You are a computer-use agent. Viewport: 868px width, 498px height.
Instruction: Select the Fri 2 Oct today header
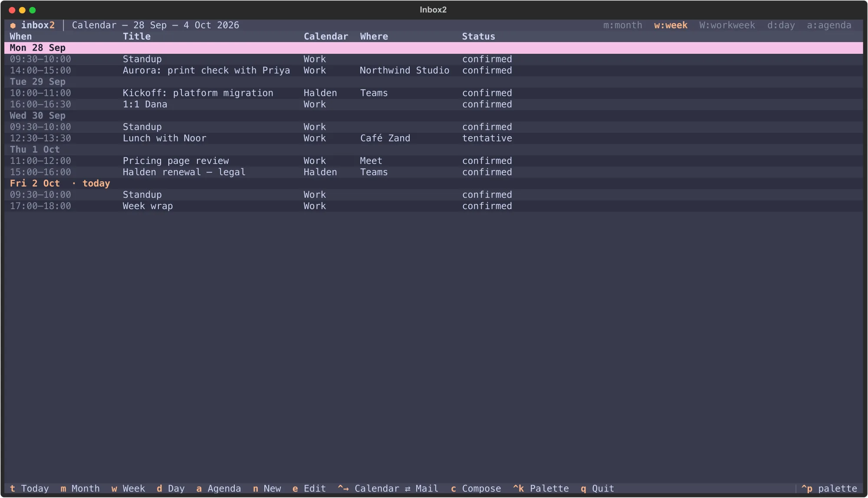434,183
